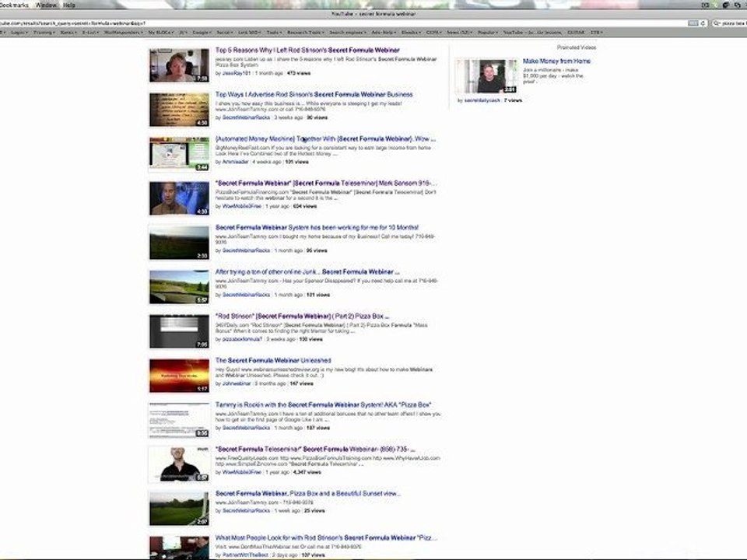This screenshot has width=747, height=560.
Task: Expand the Research Tools bookmarks folder
Action: click(x=305, y=33)
